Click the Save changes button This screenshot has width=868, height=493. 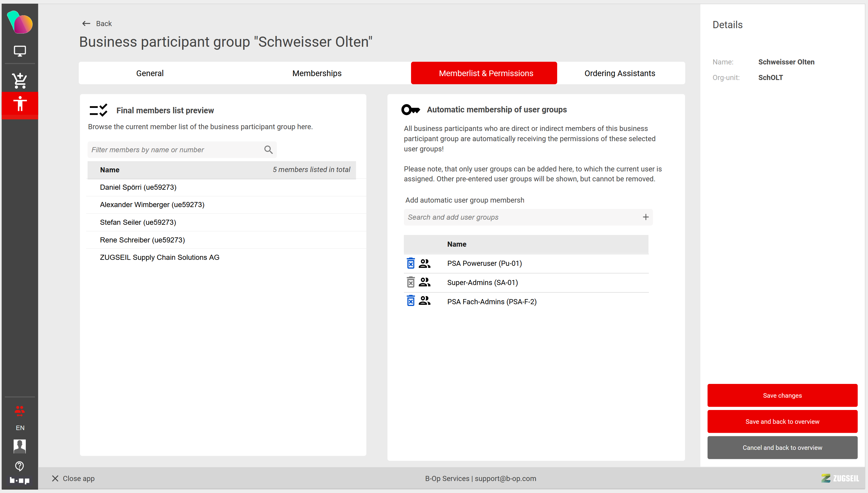pos(782,395)
